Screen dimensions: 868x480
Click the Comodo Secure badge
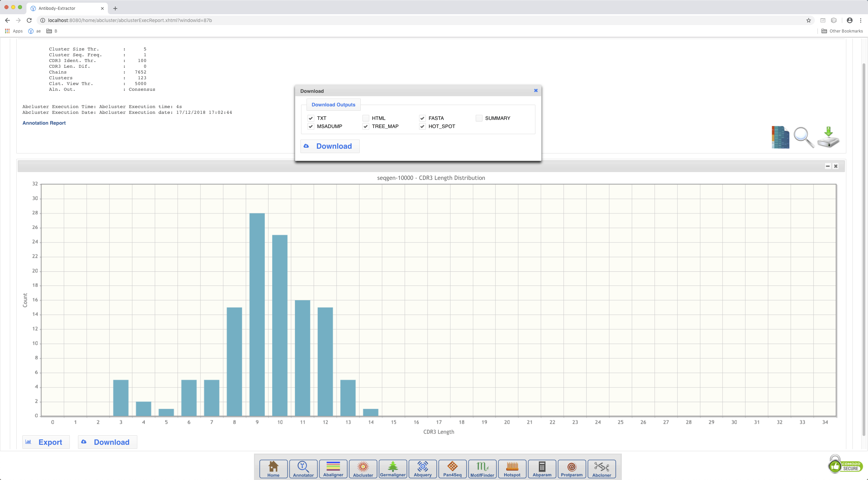point(846,464)
